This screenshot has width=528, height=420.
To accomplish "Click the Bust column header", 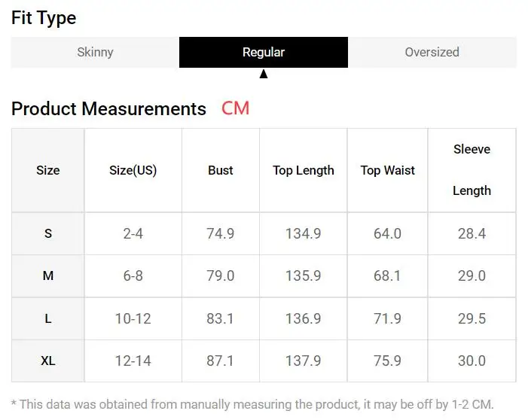I will [221, 170].
